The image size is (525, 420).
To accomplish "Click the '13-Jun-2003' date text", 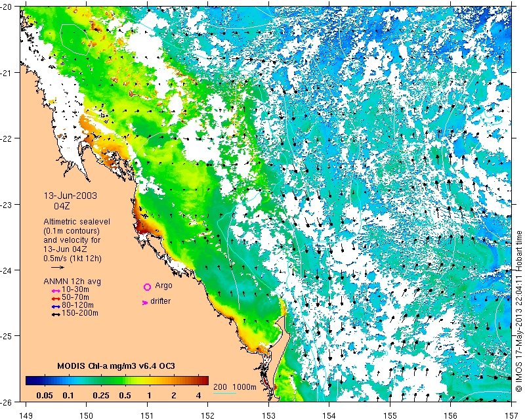I will click(x=70, y=196).
